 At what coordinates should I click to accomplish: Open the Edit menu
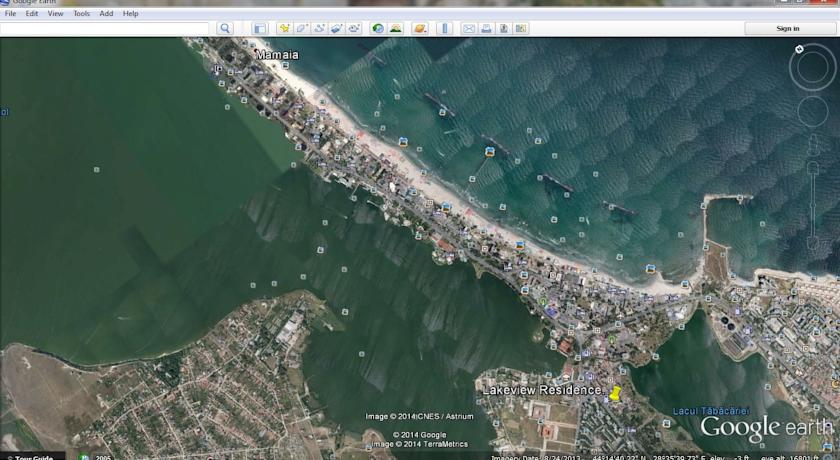[32, 13]
